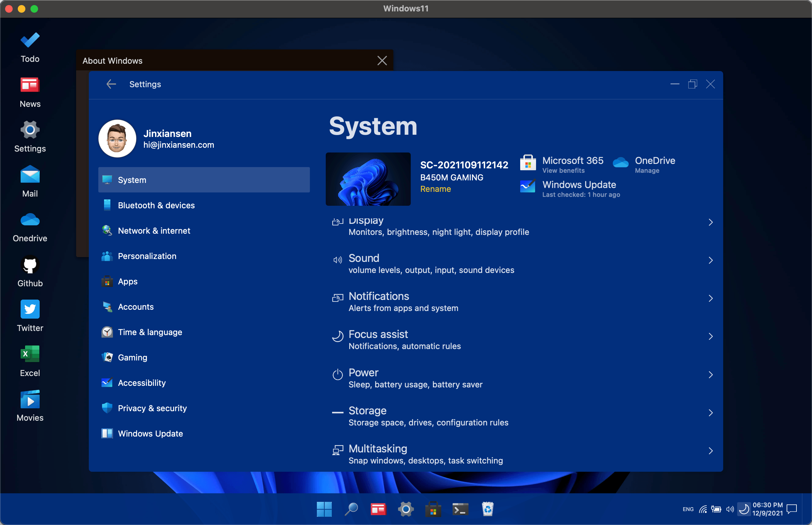Click the back arrow in Settings header
The image size is (812, 525).
[x=111, y=84]
